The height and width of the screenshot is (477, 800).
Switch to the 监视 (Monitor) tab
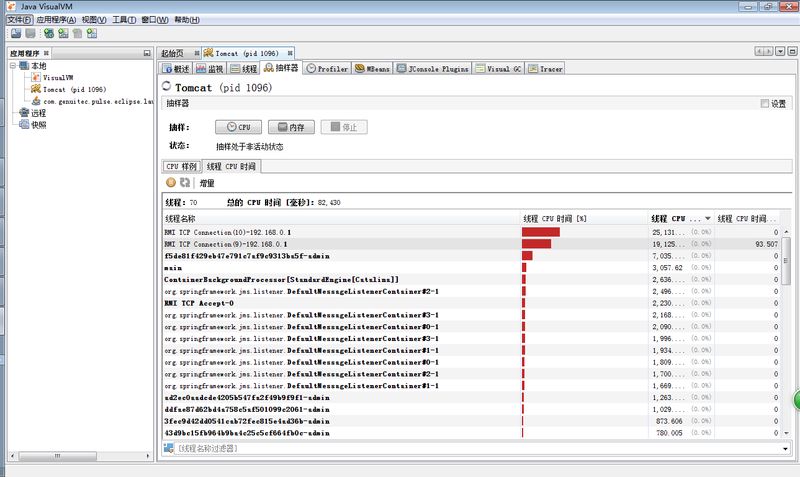[x=210, y=68]
